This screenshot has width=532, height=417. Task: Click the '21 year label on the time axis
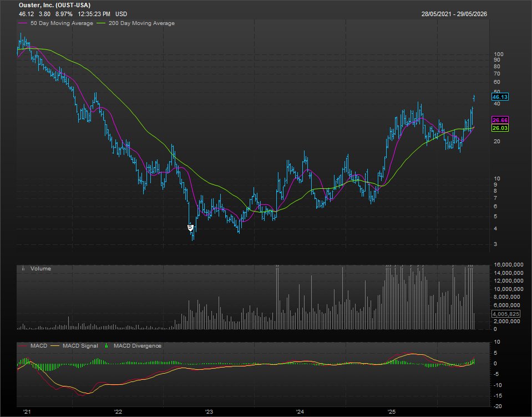click(x=27, y=412)
